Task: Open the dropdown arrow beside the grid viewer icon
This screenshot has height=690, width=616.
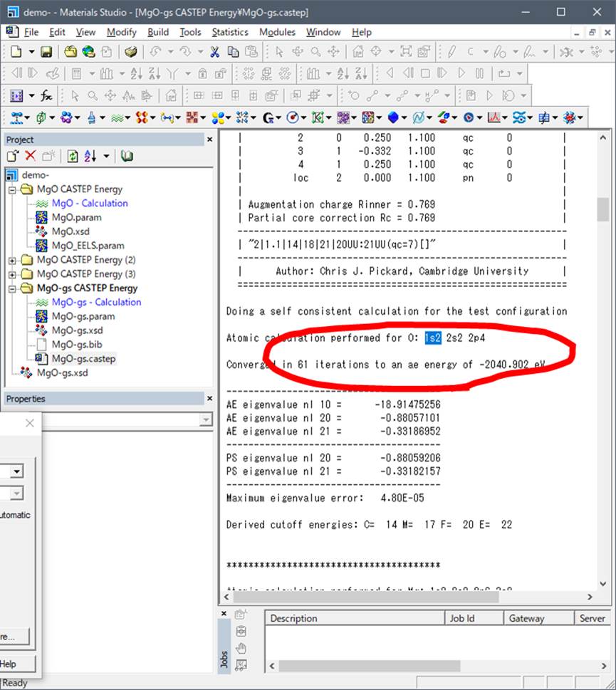Action: click(31, 95)
